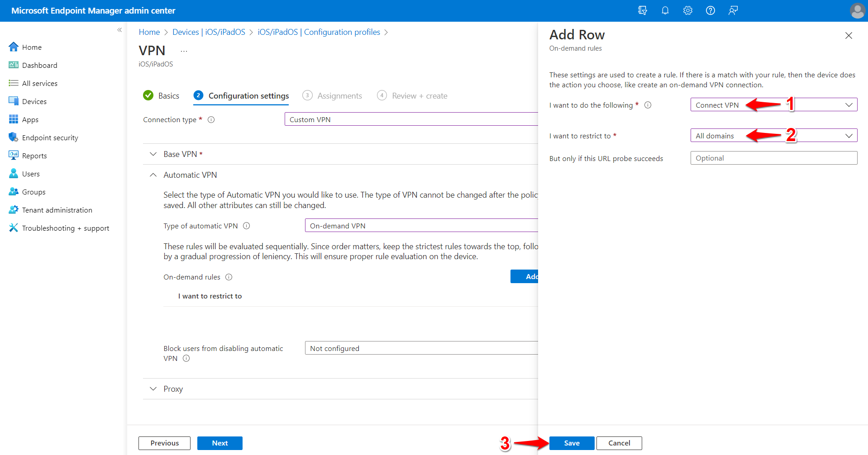Click the Next button
Viewport: 868px width, 455px height.
220,443
